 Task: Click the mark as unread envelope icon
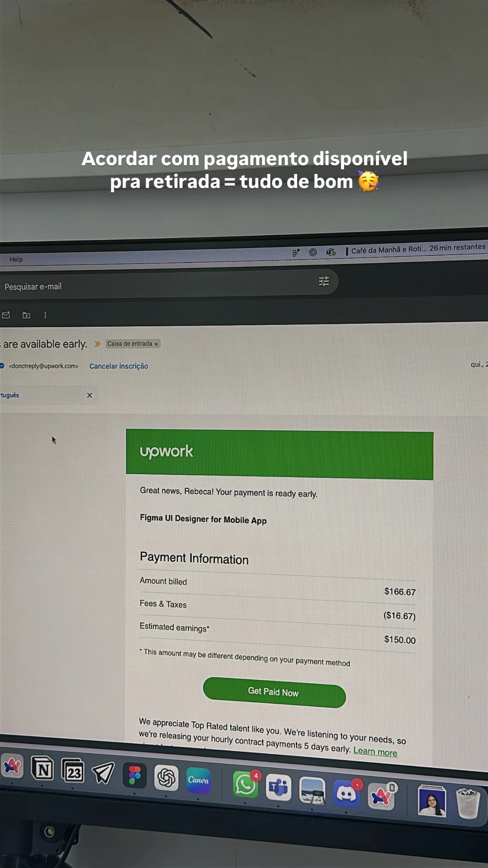point(6,315)
